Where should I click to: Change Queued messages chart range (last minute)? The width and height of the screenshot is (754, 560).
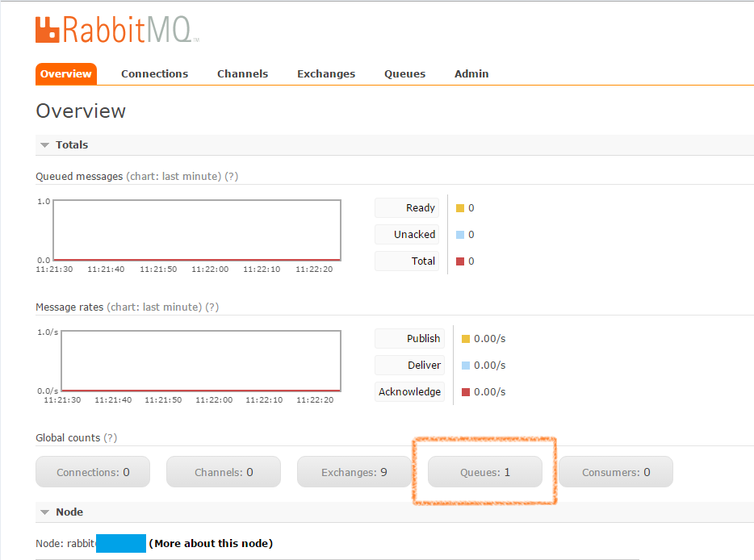click(174, 177)
